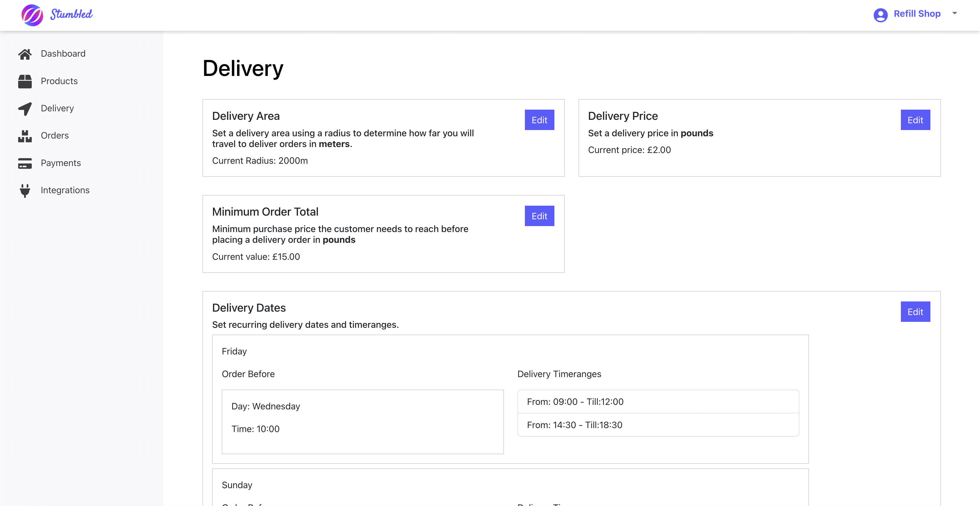Screen dimensions: 980x506
Task: Open the Dashboard menu item
Action: [63, 54]
